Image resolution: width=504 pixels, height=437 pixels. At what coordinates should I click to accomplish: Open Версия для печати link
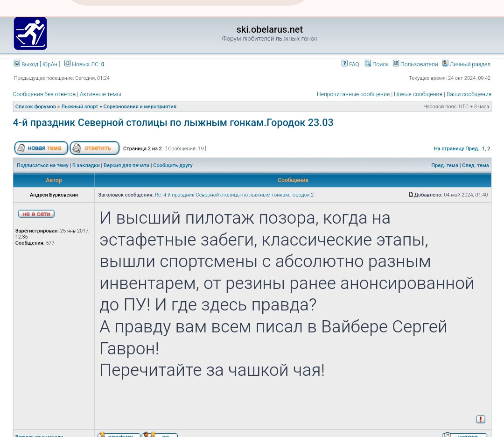(126, 165)
